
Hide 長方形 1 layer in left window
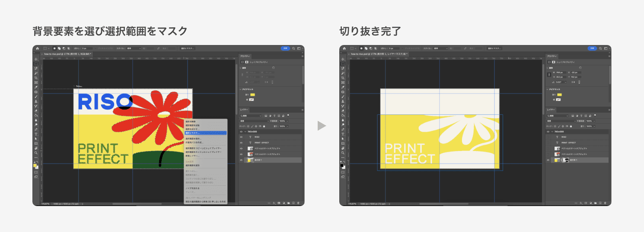241,160
